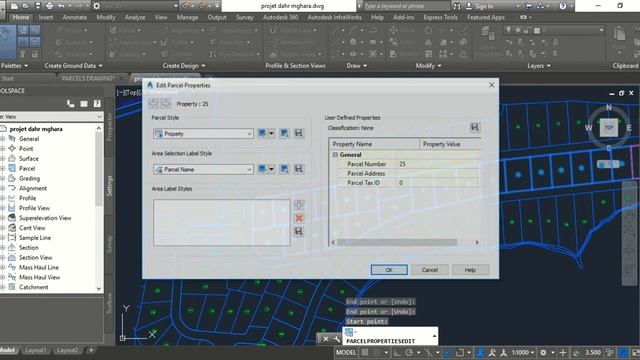The image size is (640, 360).
Task: Click the Parcel Tax ID value cell
Action: [x=438, y=183]
